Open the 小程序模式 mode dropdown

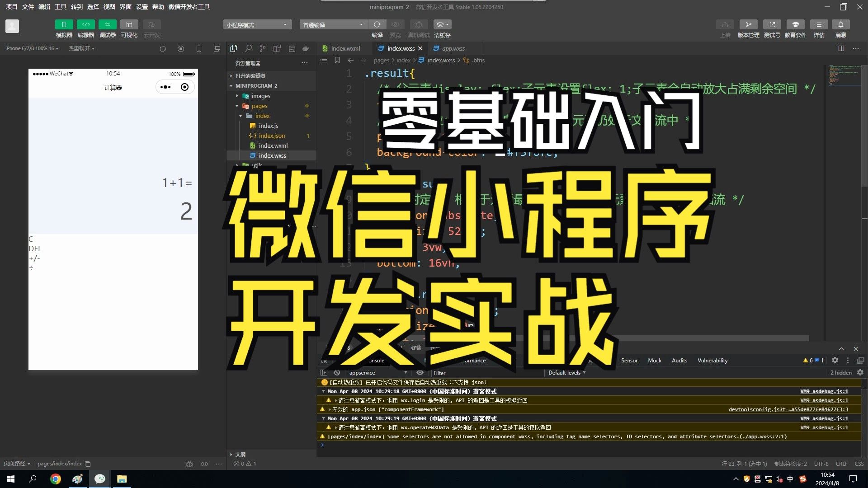point(257,24)
